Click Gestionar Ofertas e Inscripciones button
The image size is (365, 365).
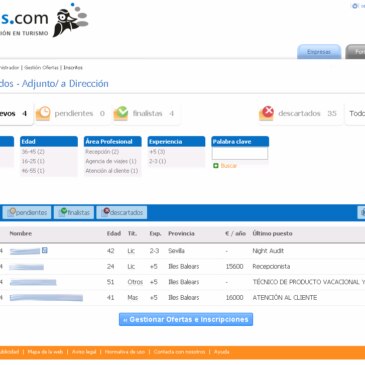tap(186, 319)
